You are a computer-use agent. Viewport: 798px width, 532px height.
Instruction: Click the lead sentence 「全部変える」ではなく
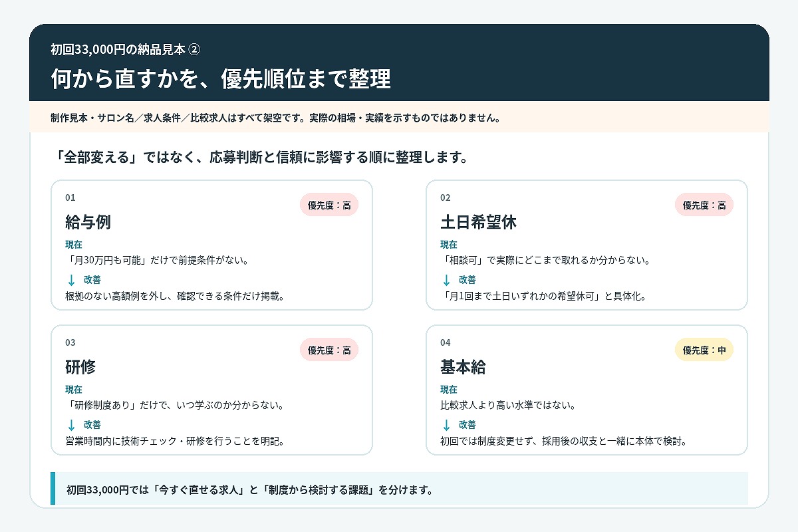tap(262, 158)
